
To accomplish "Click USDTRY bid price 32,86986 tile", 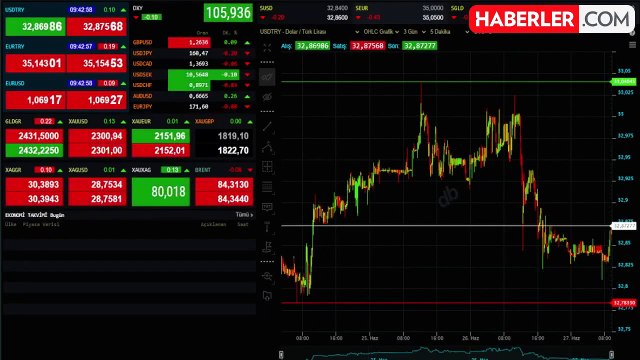I will point(35,27).
